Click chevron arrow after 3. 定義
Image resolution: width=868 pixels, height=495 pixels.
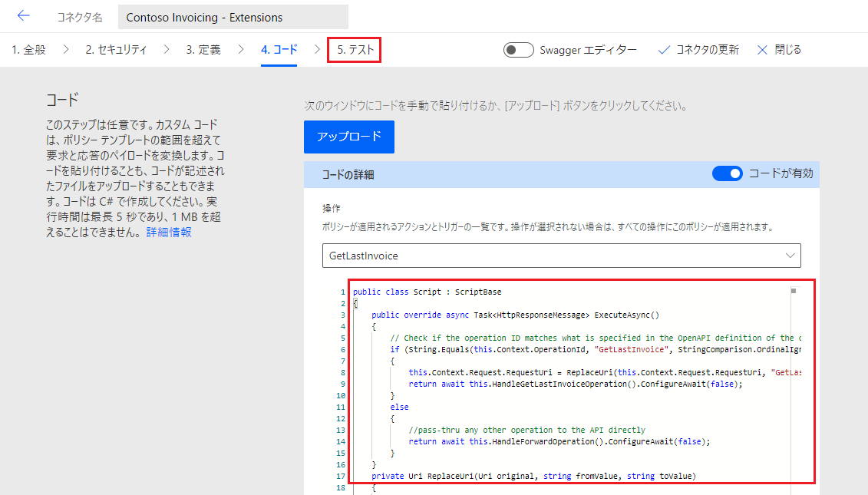tap(241, 50)
